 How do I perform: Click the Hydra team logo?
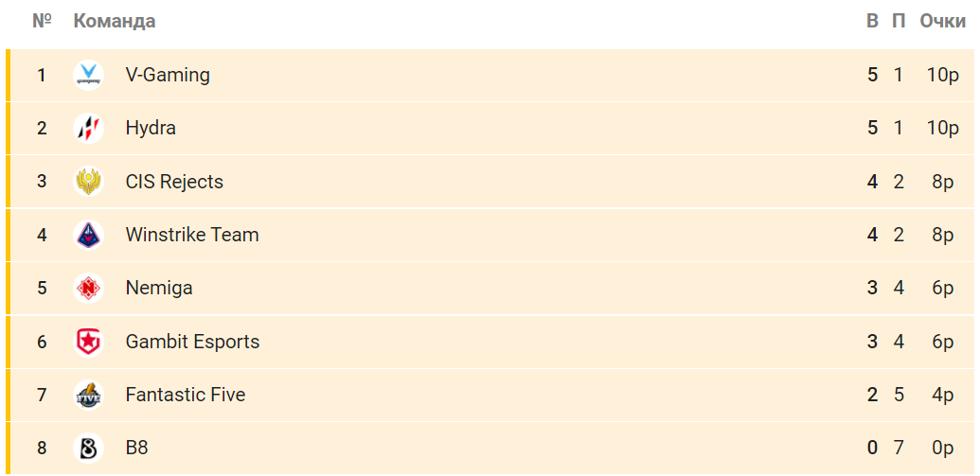(x=88, y=129)
